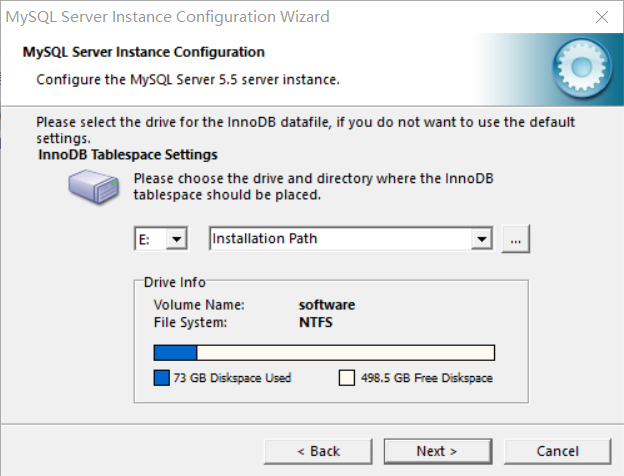The width and height of the screenshot is (624, 476).
Task: Close the wizard window with X
Action: point(602,17)
